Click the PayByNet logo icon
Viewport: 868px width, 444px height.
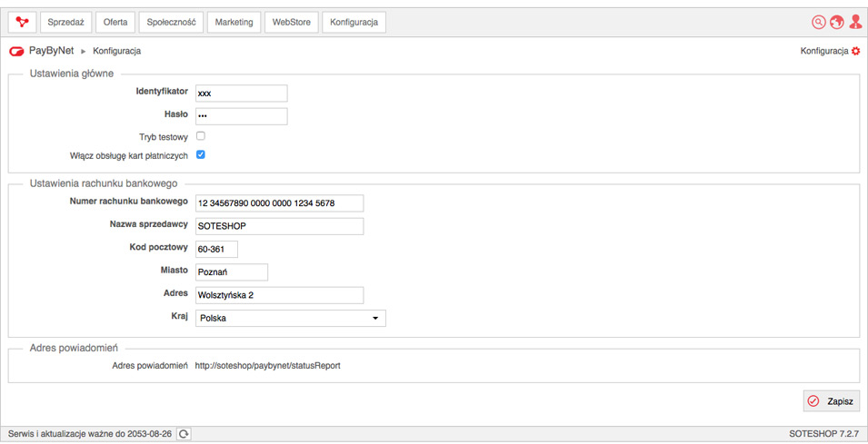(x=16, y=51)
